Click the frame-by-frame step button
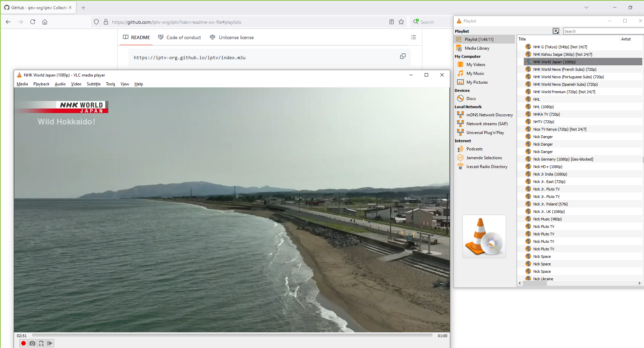Image resolution: width=644 pixels, height=348 pixels. tap(50, 343)
